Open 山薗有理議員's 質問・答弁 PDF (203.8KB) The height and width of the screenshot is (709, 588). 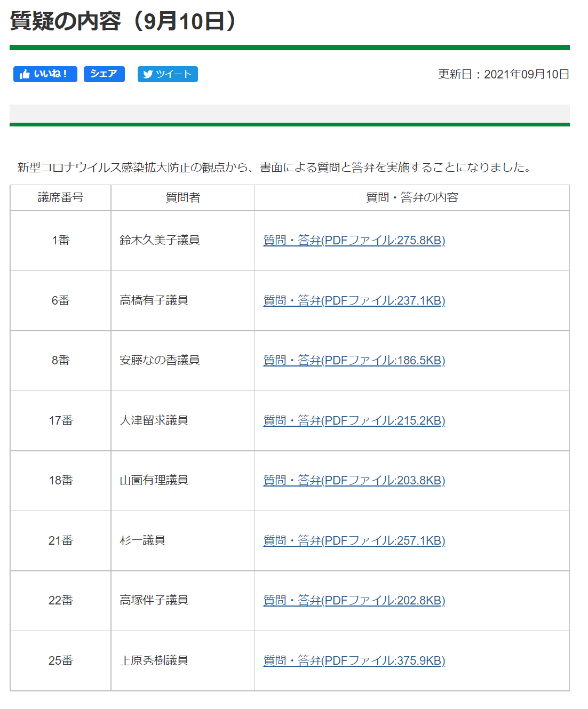point(354,481)
